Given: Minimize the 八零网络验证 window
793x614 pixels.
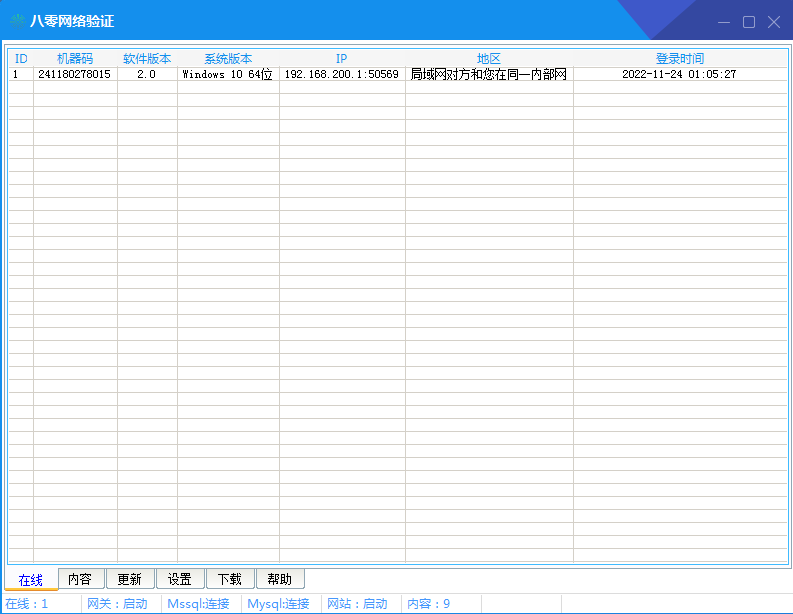Looking at the screenshot, I should pos(724,22).
